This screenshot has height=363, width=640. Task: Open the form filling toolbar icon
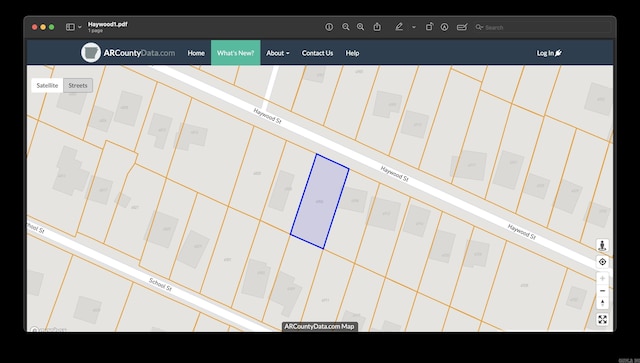[x=462, y=27]
